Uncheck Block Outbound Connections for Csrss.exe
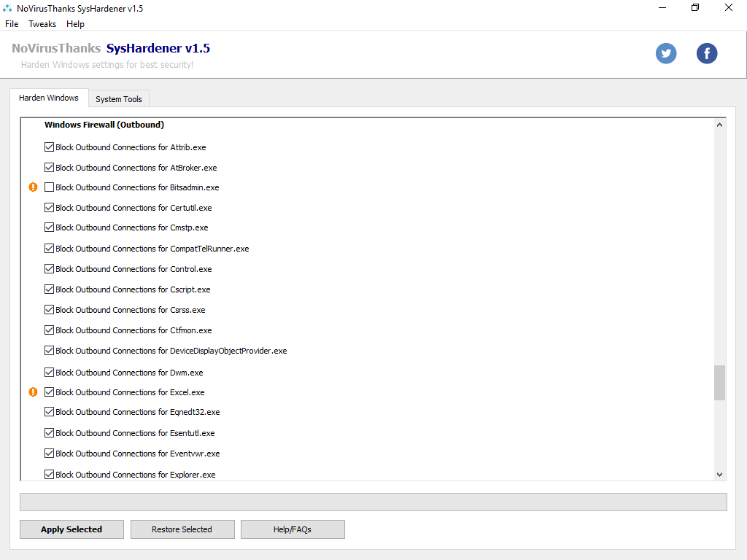The image size is (747, 560). point(49,309)
